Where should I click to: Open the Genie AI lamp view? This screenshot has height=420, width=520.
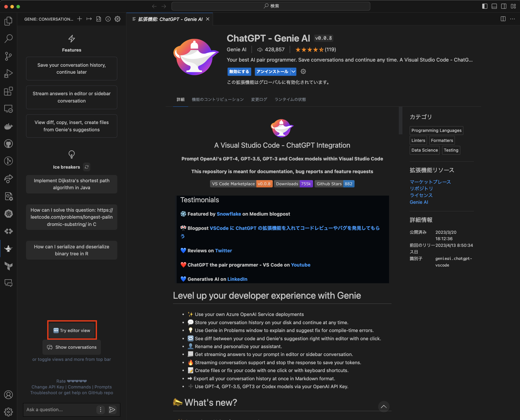point(8,249)
